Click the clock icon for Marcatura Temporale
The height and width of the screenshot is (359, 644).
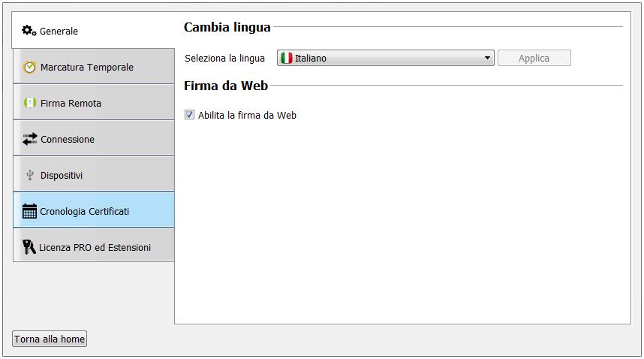[x=30, y=67]
